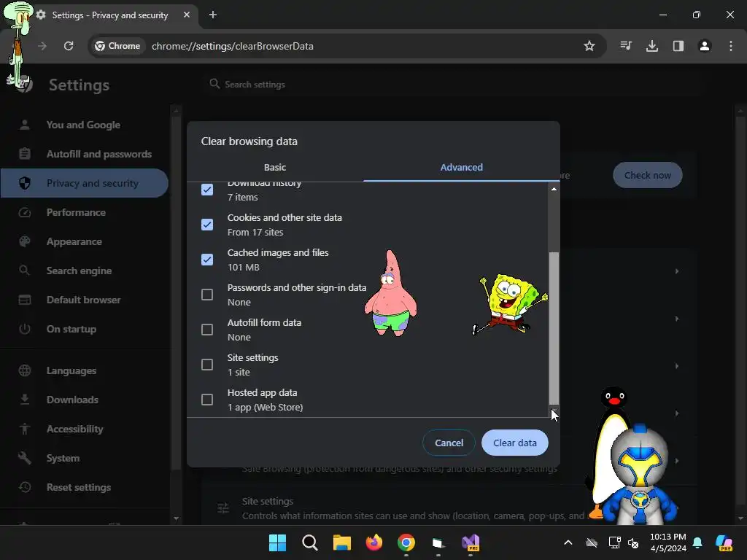Click the Privacy and security shield icon
Screen dimensions: 747x560
point(25,183)
